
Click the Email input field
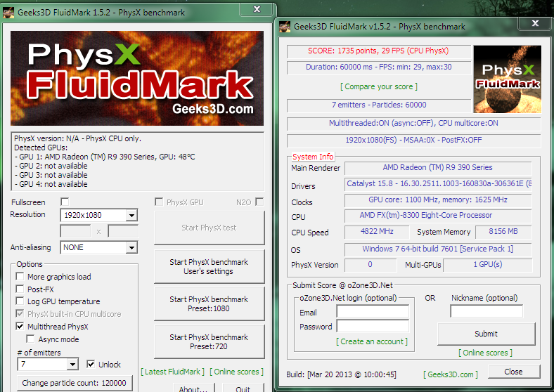pyautogui.click(x=373, y=311)
